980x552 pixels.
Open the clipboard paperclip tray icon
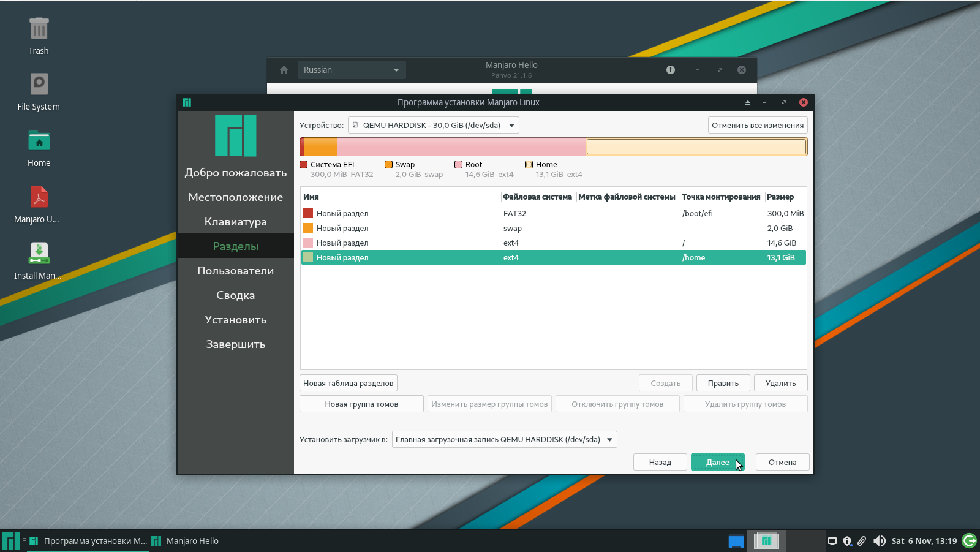(x=862, y=541)
